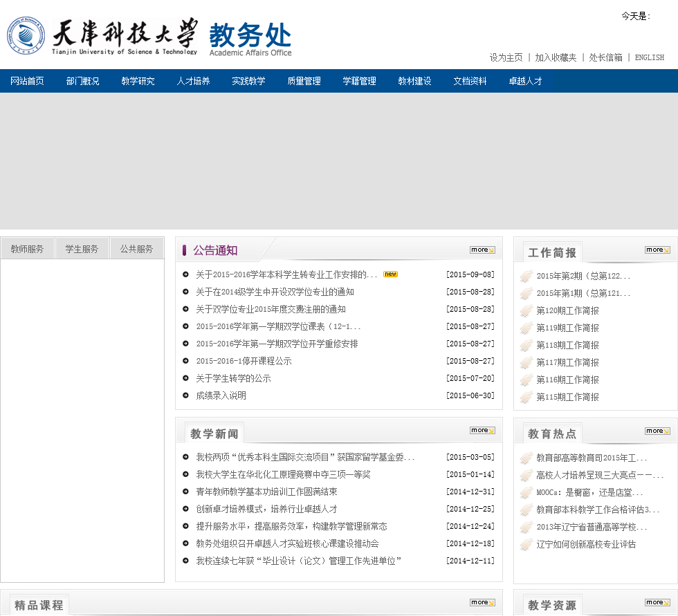Click more icon in 教学新闻 section
Screen dimensions: 678x616
tap(483, 431)
